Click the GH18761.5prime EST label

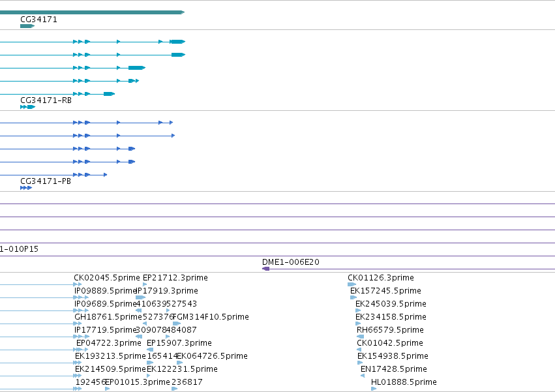108,317
